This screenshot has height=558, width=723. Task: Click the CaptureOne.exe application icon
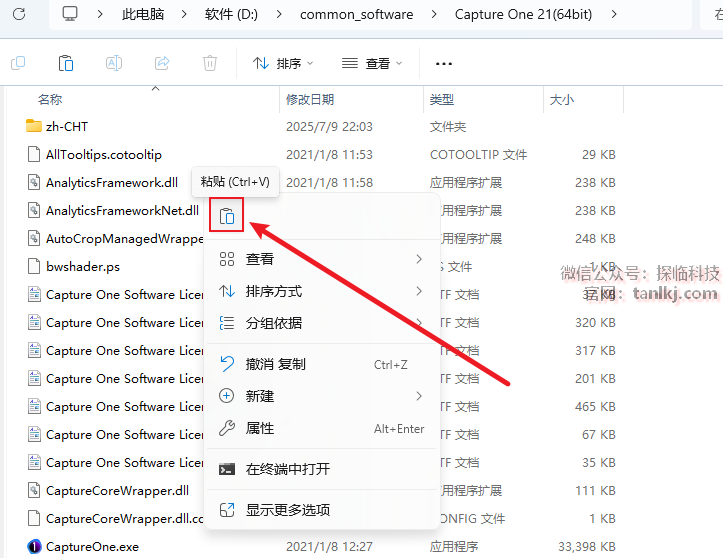click(x=34, y=546)
